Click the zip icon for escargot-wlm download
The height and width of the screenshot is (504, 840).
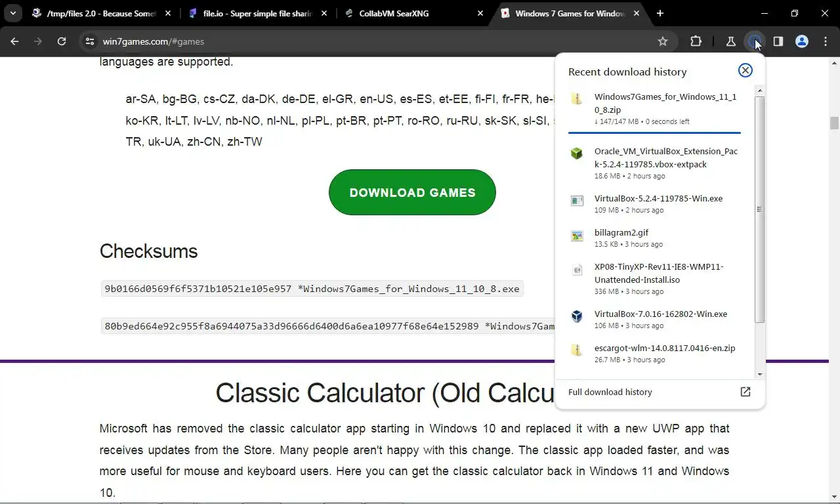point(576,350)
